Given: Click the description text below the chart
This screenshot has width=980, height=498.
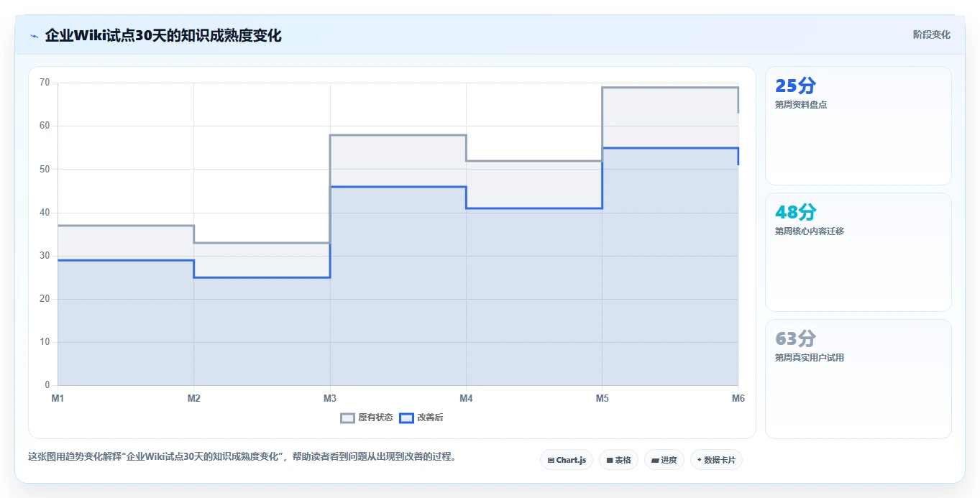Looking at the screenshot, I should 242,456.
